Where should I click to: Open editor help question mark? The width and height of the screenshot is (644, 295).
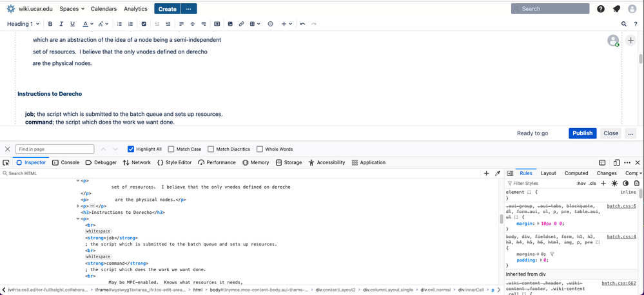[636, 24]
